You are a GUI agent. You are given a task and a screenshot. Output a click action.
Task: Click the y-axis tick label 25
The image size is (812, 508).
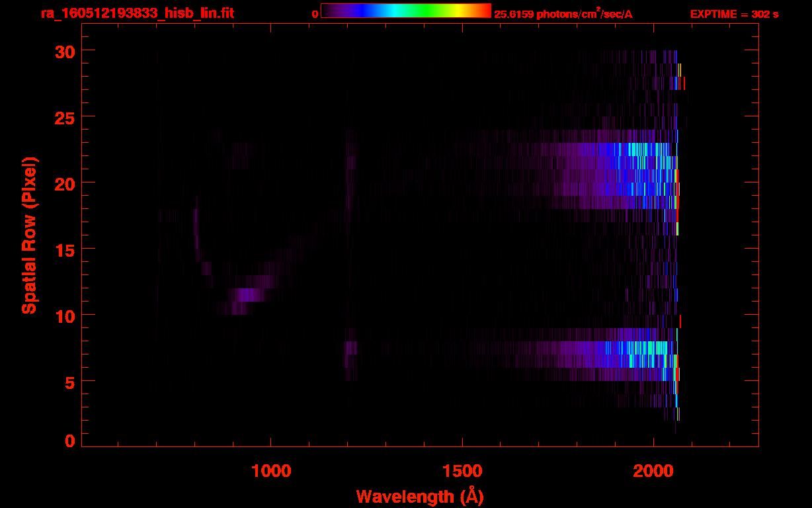pos(64,117)
